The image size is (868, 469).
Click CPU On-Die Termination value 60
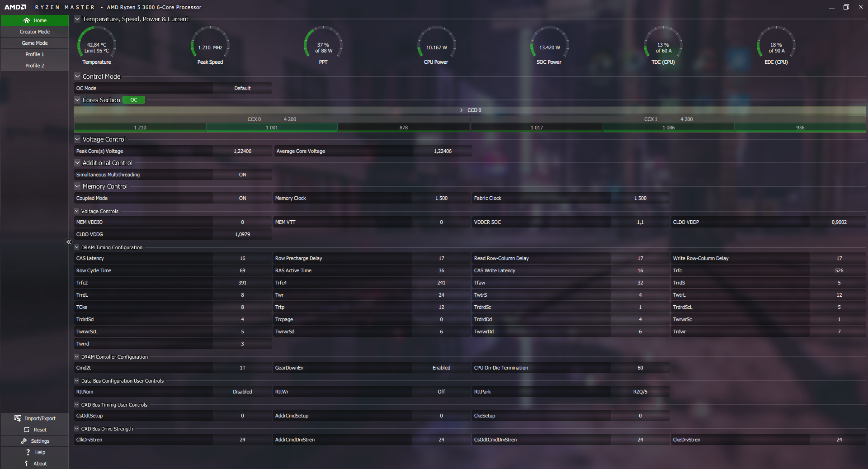[640, 368]
